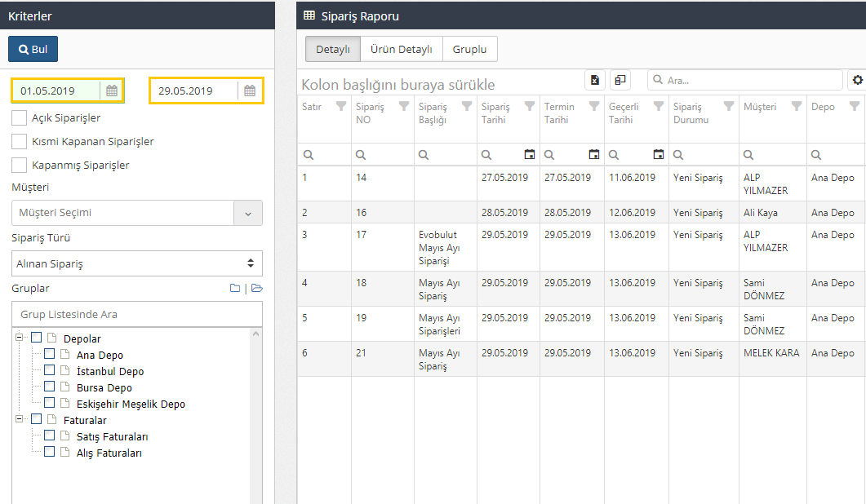
Task: Open calendar in Termin Tarihi filter row
Action: point(594,154)
